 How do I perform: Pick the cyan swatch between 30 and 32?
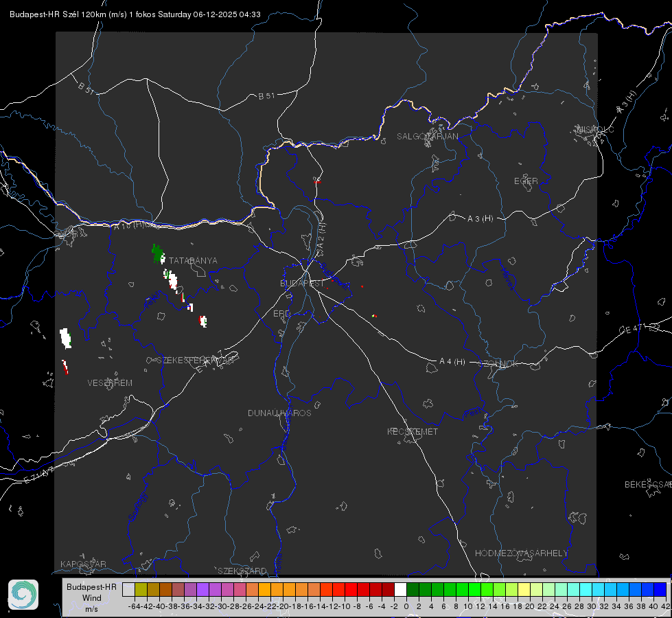598,589
